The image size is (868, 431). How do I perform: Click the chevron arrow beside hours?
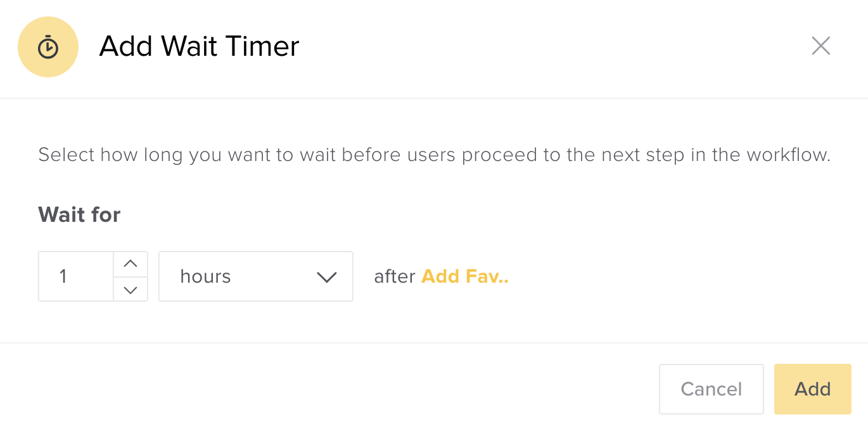tap(326, 277)
